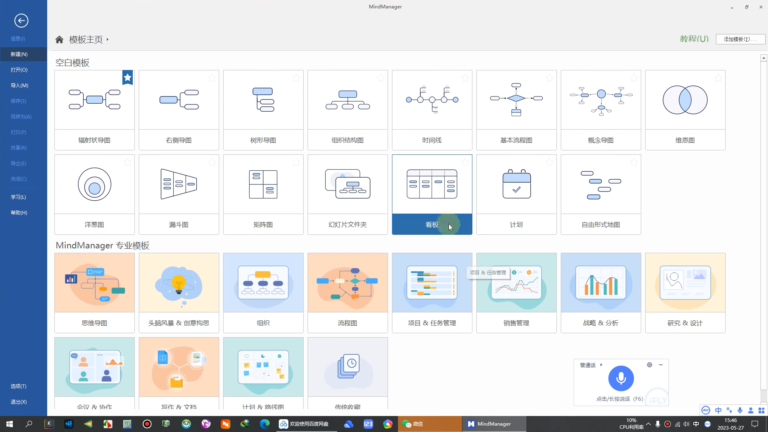Viewport: 768px width, 432px height.
Task: Open the 写作 & 文档 category thumbnail
Action: 179,367
